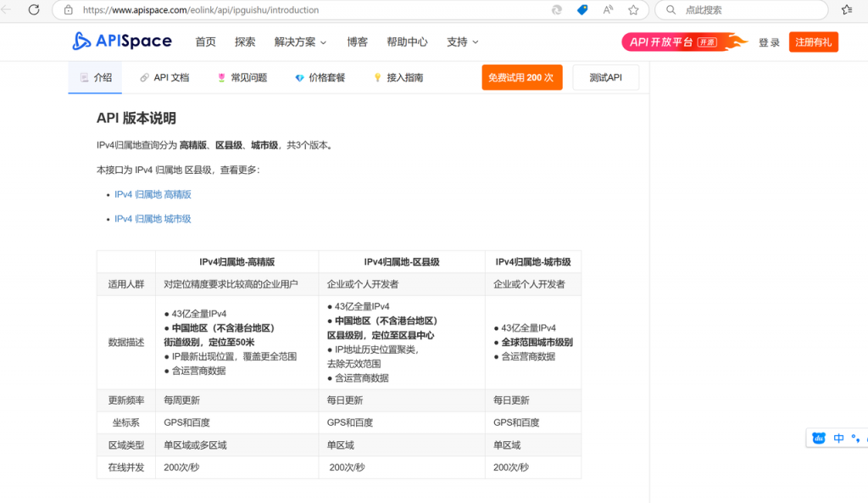Click the 免费试用 200 次 button
The height and width of the screenshot is (503, 868).
(521, 77)
